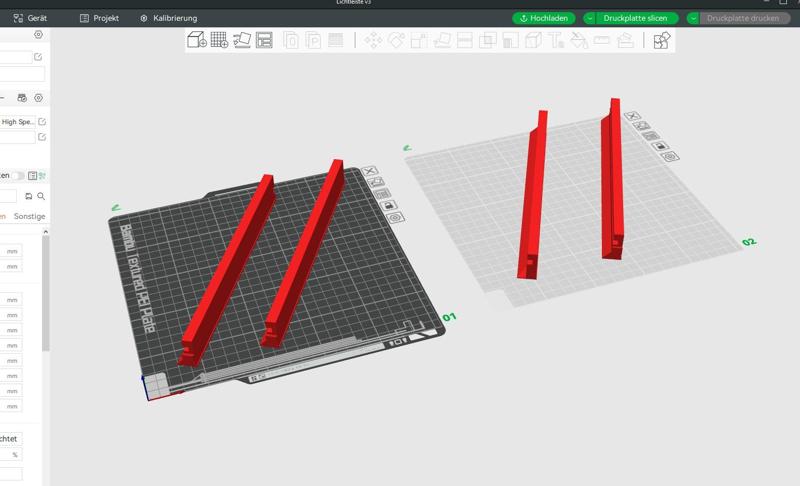
Task: Select the Lay on face tool
Action: (x=442, y=40)
